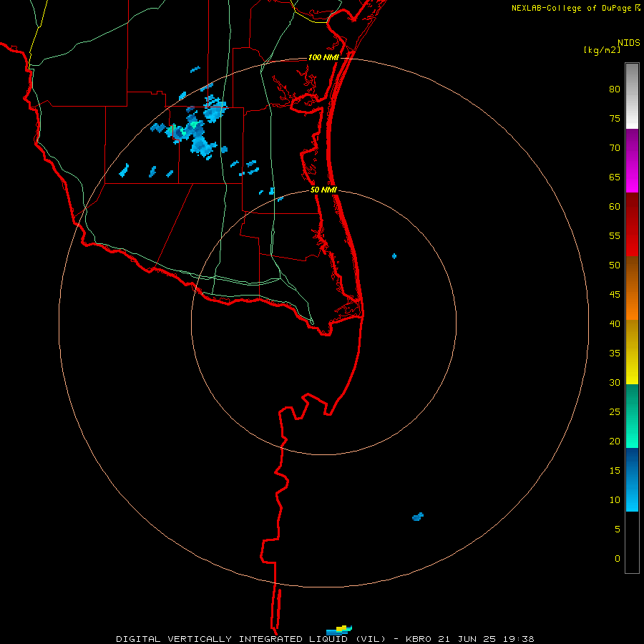Select the 0 value on the scale

(618, 559)
